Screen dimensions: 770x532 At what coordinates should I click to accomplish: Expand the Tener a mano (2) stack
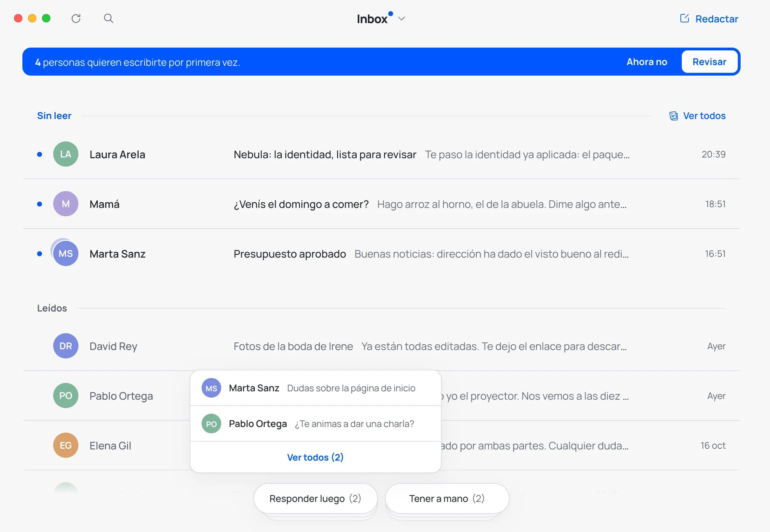[447, 498]
